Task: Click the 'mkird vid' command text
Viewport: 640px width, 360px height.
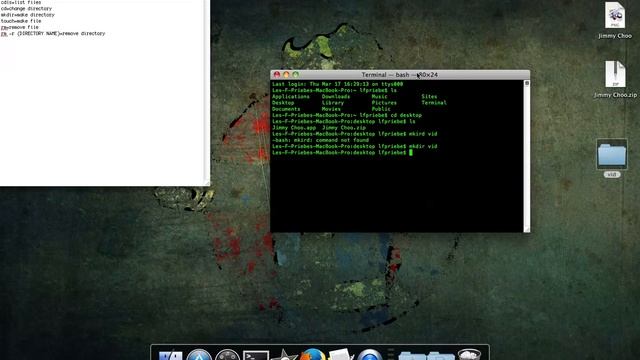Action: pos(423,134)
